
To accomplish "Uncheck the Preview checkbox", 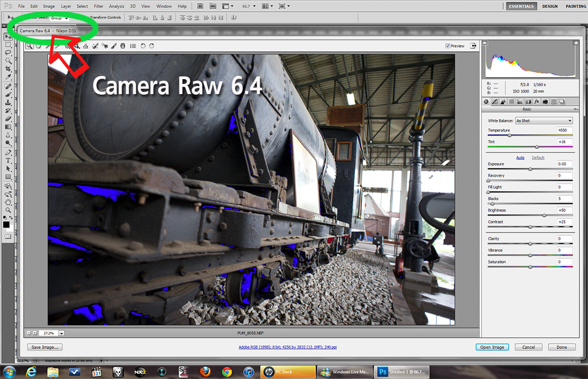I will pos(447,46).
